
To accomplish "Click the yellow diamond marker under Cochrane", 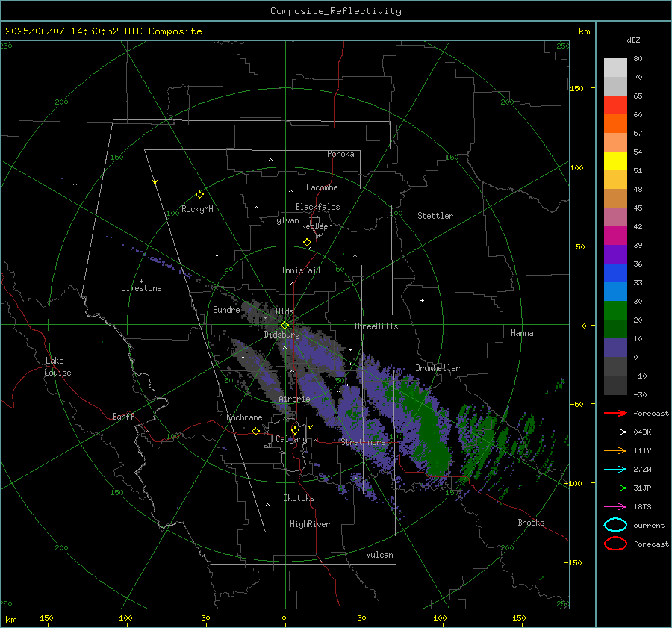I will point(255,431).
